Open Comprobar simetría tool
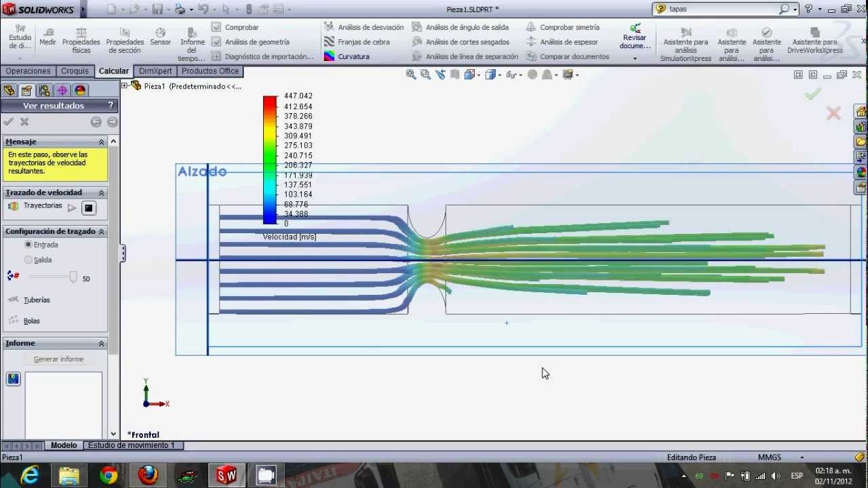 tap(563, 27)
